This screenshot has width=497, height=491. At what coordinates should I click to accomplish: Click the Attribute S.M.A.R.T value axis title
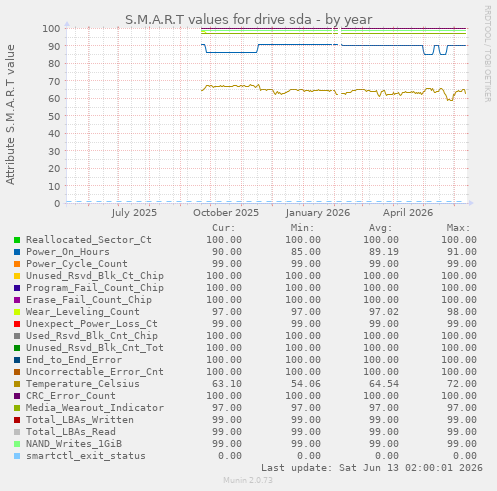coord(10,114)
